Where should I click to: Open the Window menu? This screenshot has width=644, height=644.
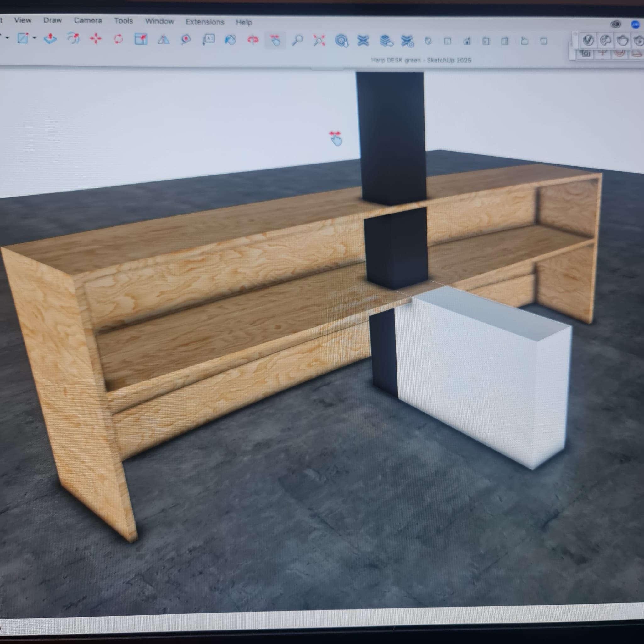tap(159, 21)
